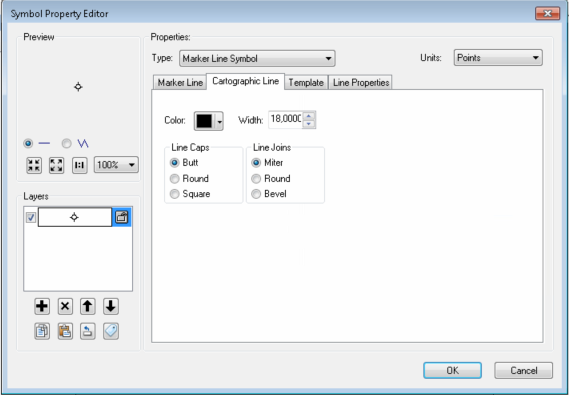Select Butt line cap
Screen dimensions: 569x395
click(175, 162)
